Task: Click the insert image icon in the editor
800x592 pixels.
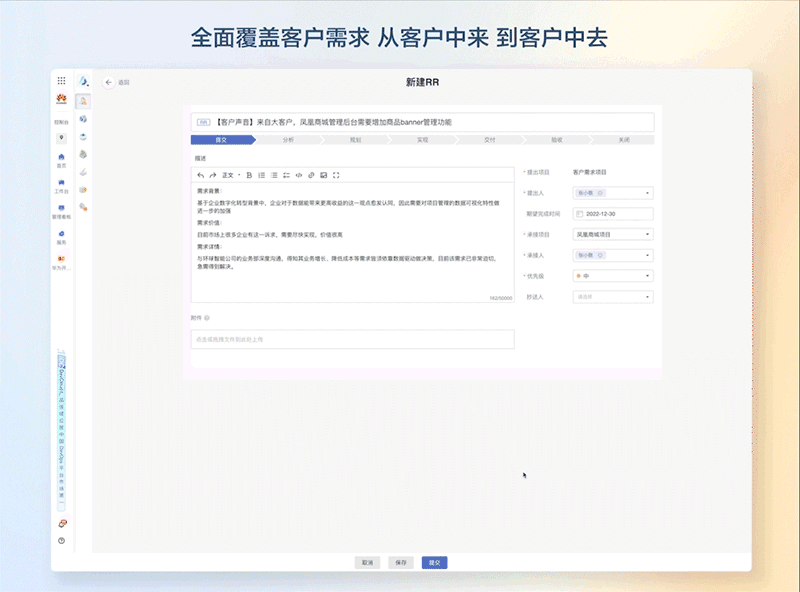Action: point(324,174)
